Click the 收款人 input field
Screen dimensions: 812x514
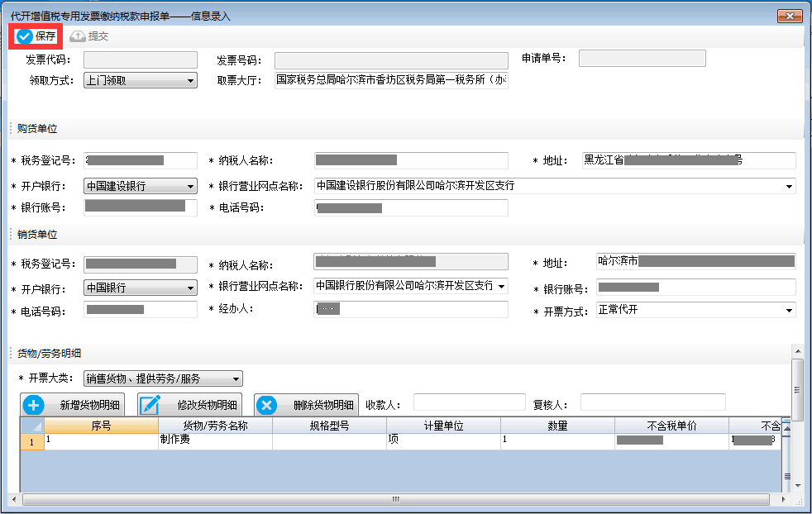tap(470, 402)
